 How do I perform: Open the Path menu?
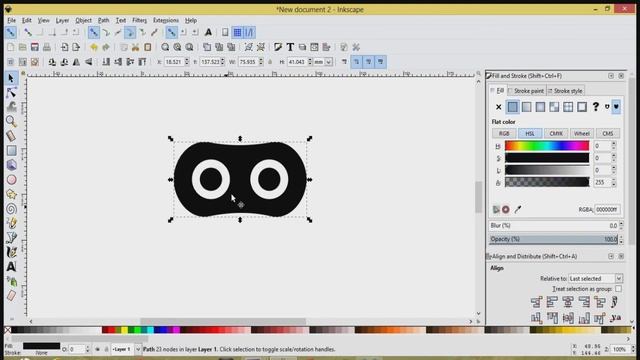(x=103, y=20)
